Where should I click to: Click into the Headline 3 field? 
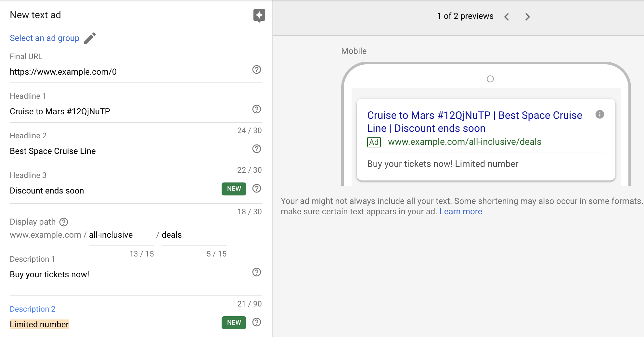click(x=110, y=191)
